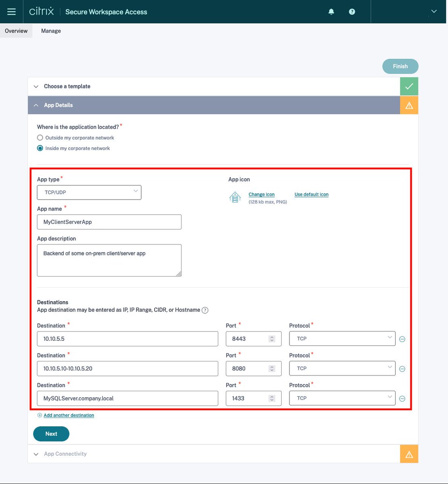448x484 pixels.
Task: Click the port 1433 field
Action: pyautogui.click(x=253, y=398)
